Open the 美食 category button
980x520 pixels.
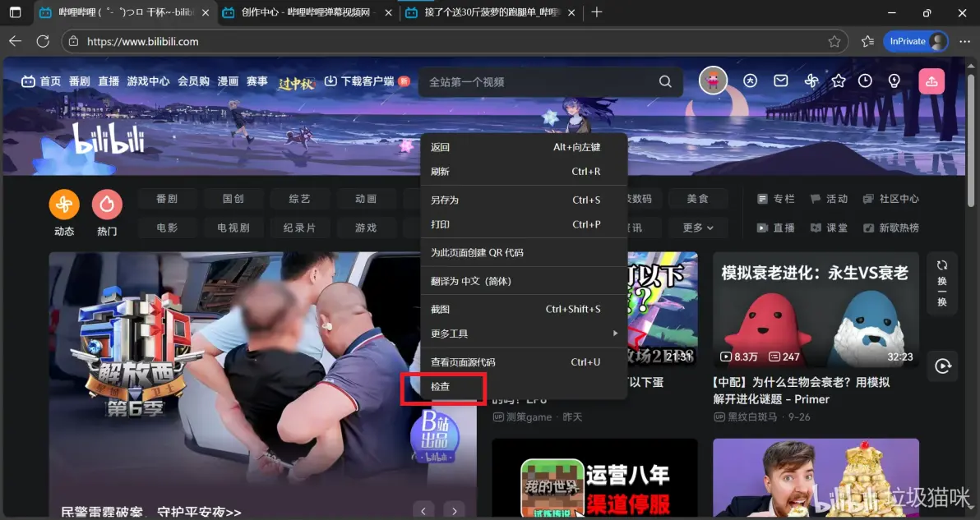point(698,199)
